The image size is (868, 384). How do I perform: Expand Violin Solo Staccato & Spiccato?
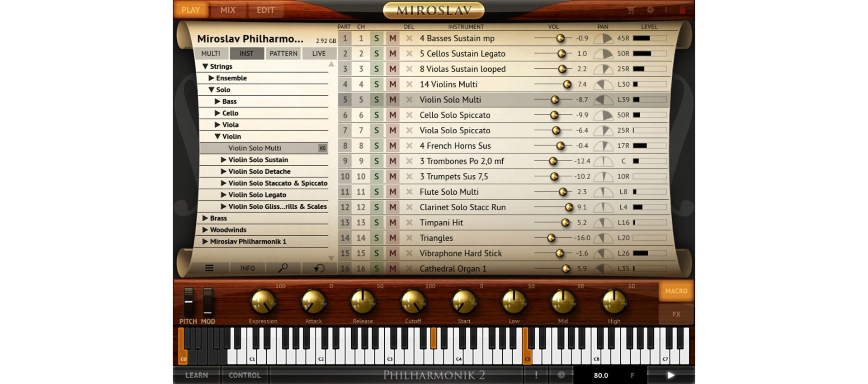(223, 183)
